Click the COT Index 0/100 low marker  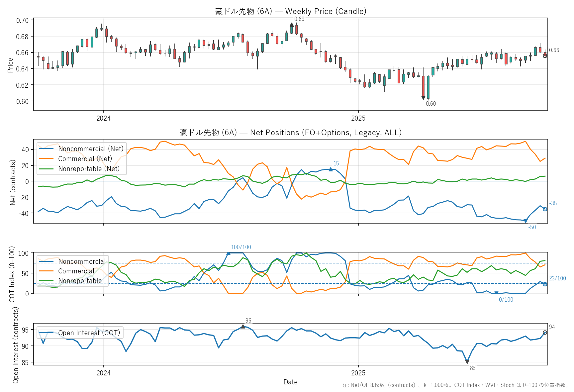[496, 293]
